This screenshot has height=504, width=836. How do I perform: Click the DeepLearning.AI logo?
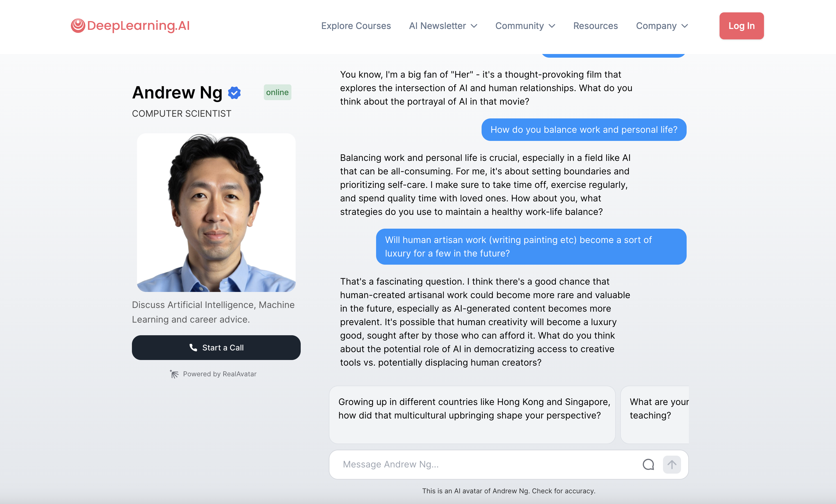point(130,26)
